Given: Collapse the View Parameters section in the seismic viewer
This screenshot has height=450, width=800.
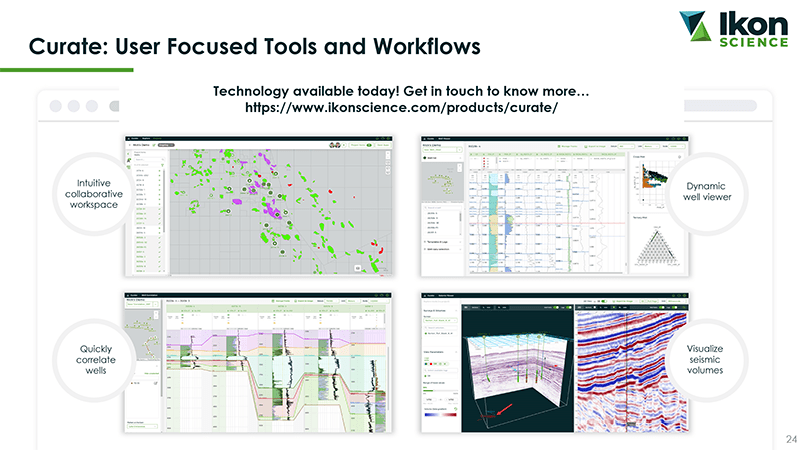Looking at the screenshot, I should (456, 352).
